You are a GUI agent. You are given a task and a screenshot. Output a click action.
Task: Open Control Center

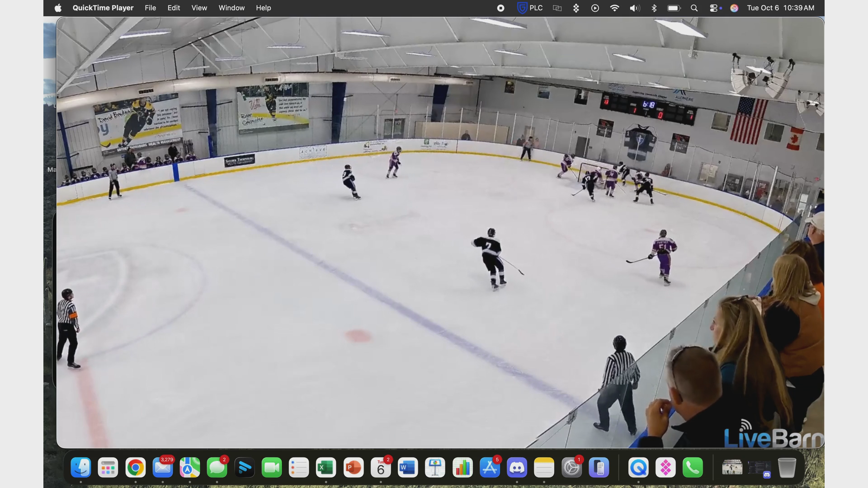point(715,8)
